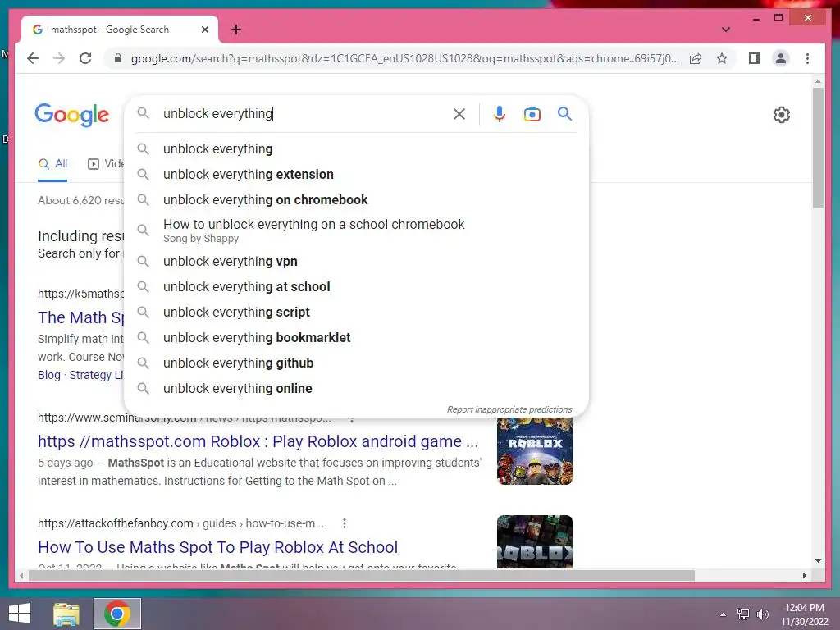The height and width of the screenshot is (630, 840).
Task: Open the Windows Start menu
Action: (x=20, y=614)
